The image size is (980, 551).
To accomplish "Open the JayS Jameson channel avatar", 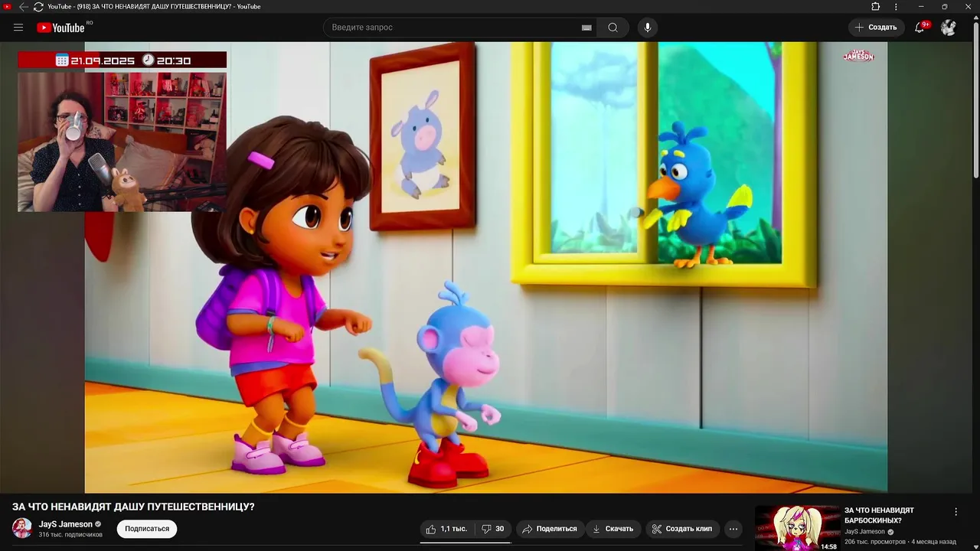I will [22, 528].
